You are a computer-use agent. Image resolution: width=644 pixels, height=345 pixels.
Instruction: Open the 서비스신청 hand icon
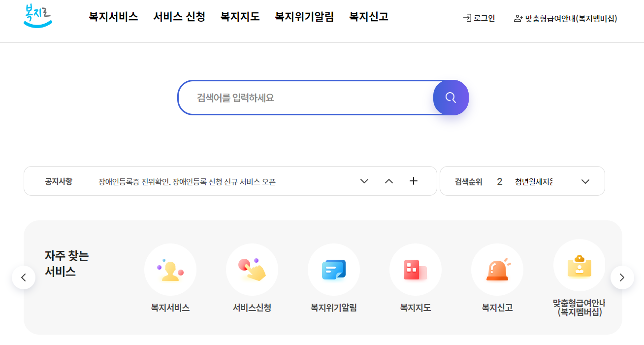coord(252,270)
